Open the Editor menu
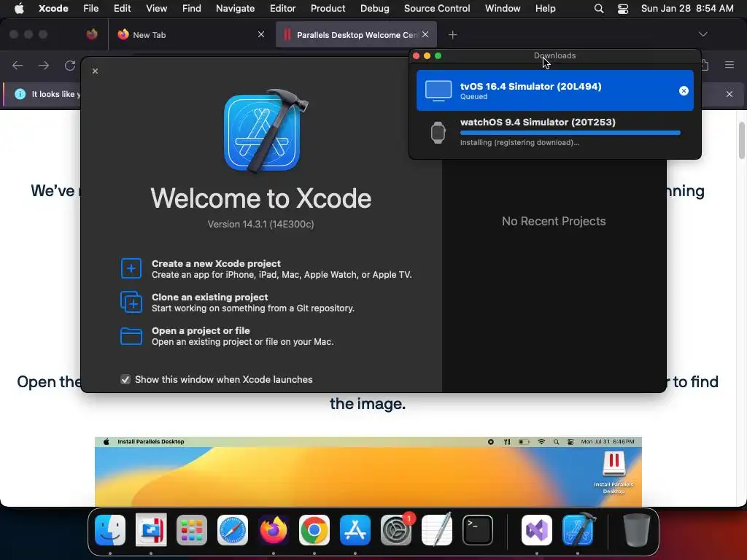The height and width of the screenshot is (560, 747). click(x=283, y=8)
